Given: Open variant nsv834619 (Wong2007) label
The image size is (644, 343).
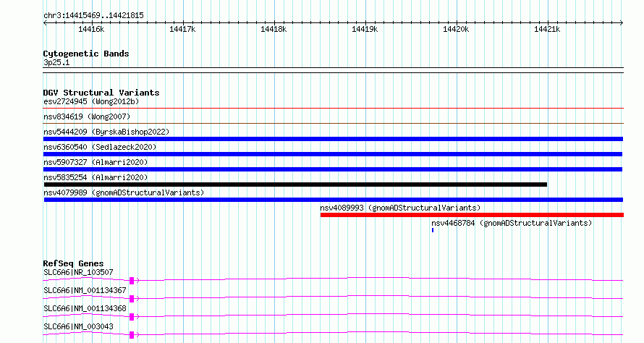Looking at the screenshot, I should 87,117.
